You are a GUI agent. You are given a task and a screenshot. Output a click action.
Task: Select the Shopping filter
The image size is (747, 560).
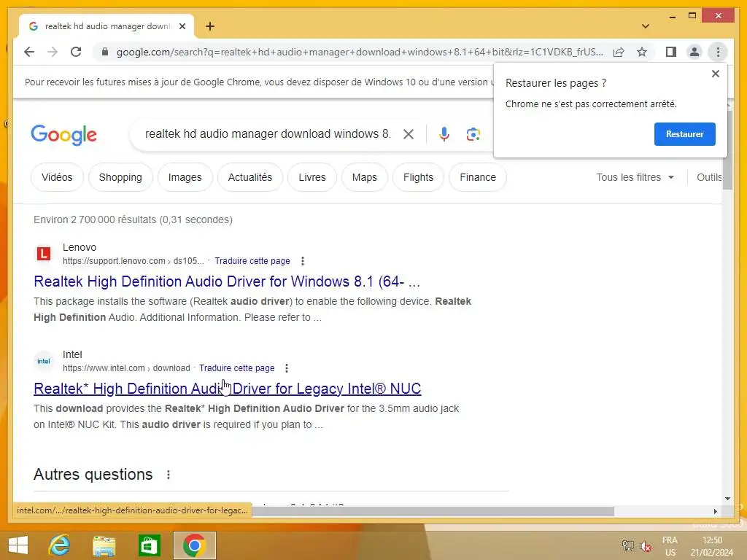[x=120, y=177]
